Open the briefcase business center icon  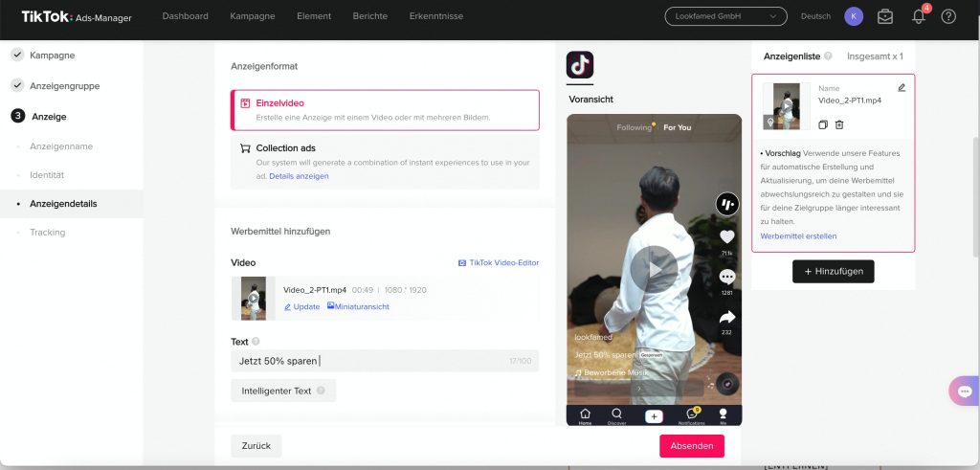[885, 17]
